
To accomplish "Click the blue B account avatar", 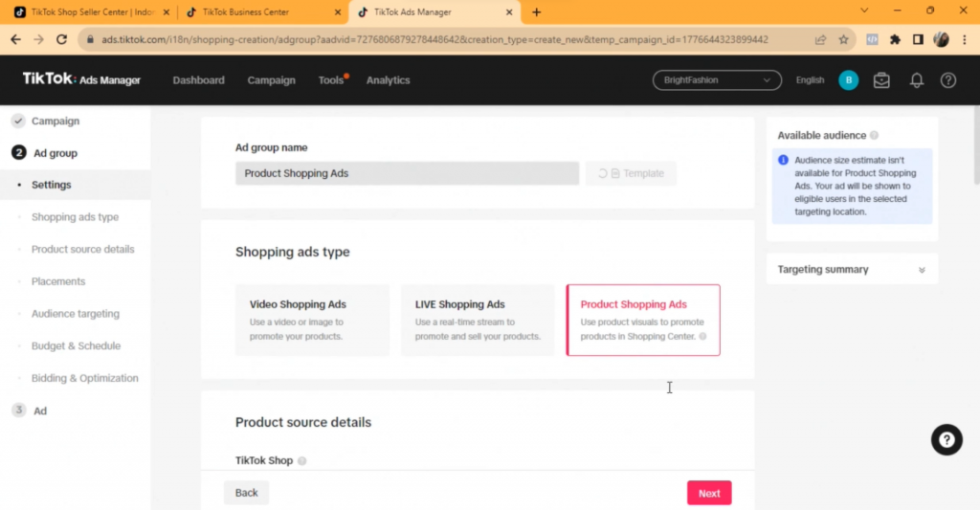I will click(848, 80).
